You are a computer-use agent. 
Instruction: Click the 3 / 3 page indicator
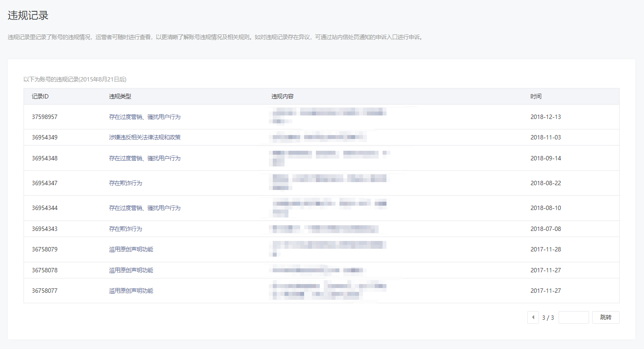coord(548,318)
